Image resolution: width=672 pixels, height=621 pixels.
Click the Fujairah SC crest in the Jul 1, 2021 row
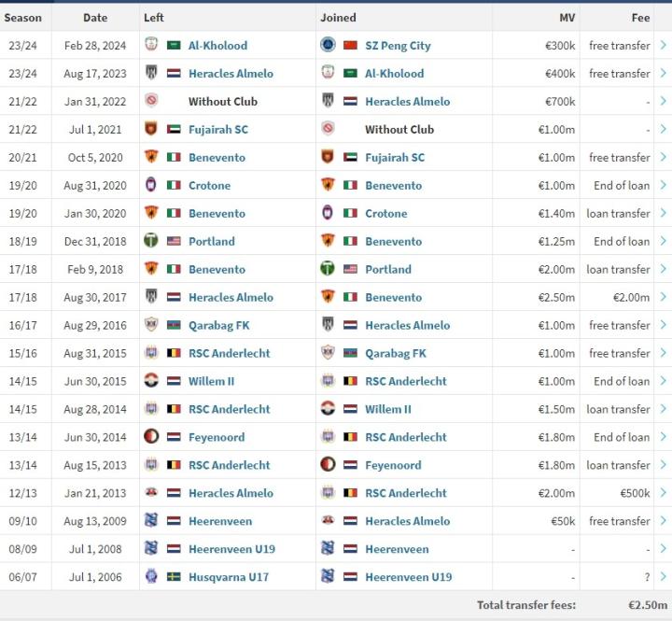pos(151,129)
